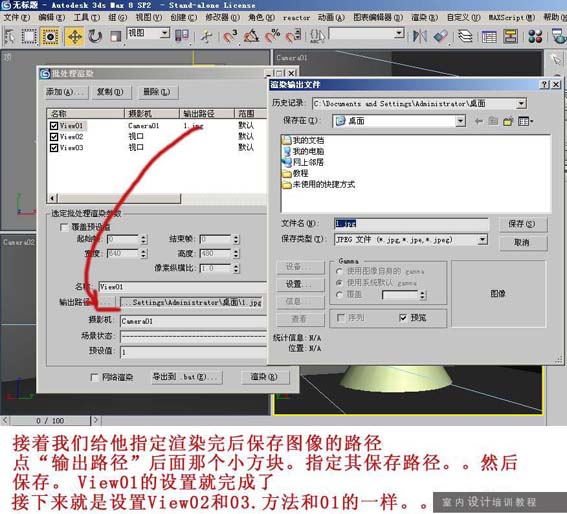Expand the 保存类型 file type dropdown
This screenshot has height=514, width=567.
click(482, 239)
